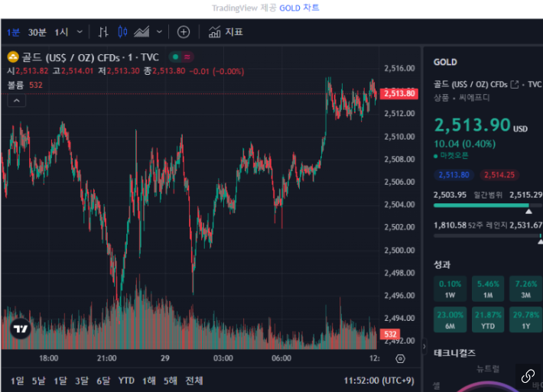Select the 전체 date range

(x=194, y=381)
